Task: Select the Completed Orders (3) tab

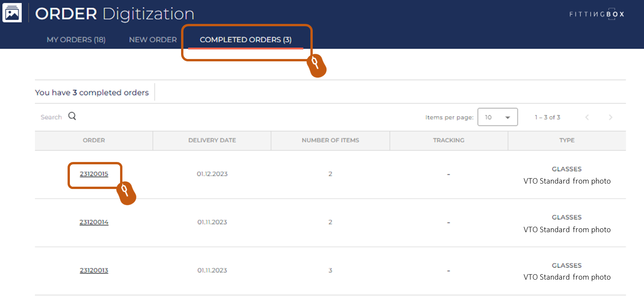Action: coord(246,40)
